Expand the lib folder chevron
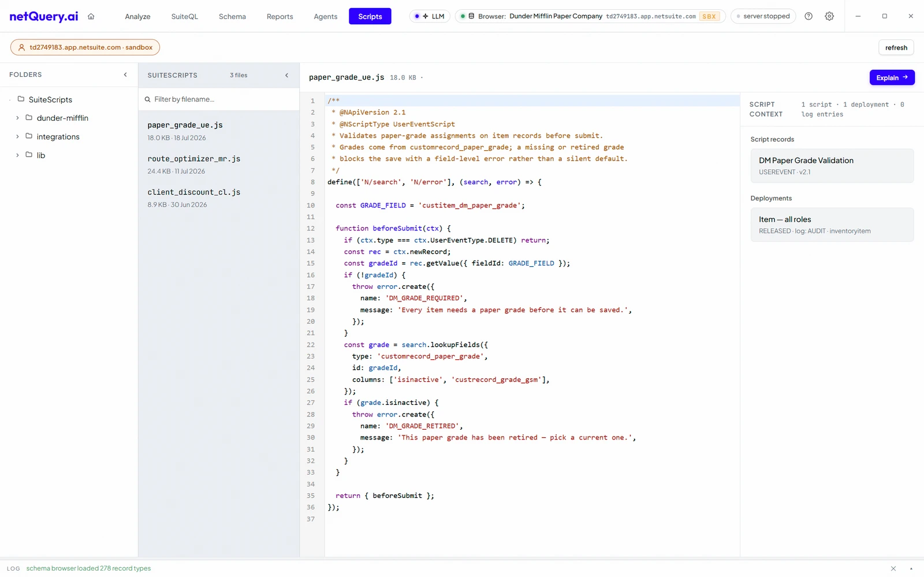Image resolution: width=924 pixels, height=577 pixels. [17, 155]
